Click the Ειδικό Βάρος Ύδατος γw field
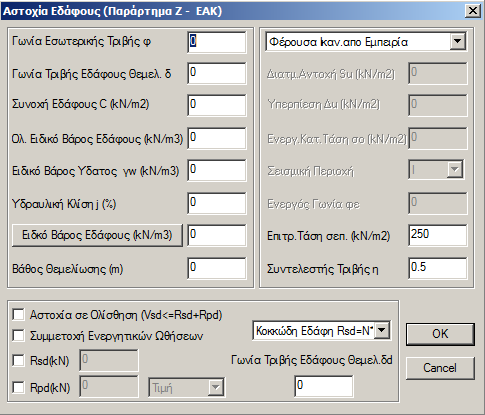Screen dimensions: 485x415 (217, 170)
